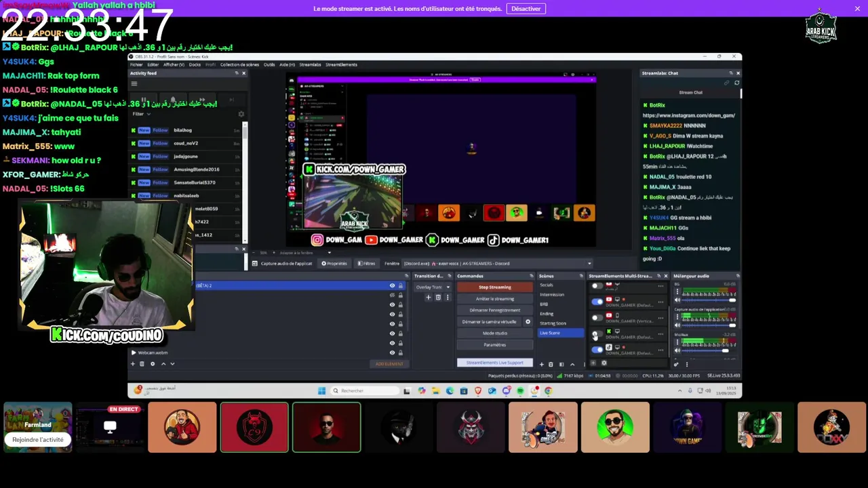Delete selected scene with trash icon
The height and width of the screenshot is (488, 868).
click(x=551, y=364)
